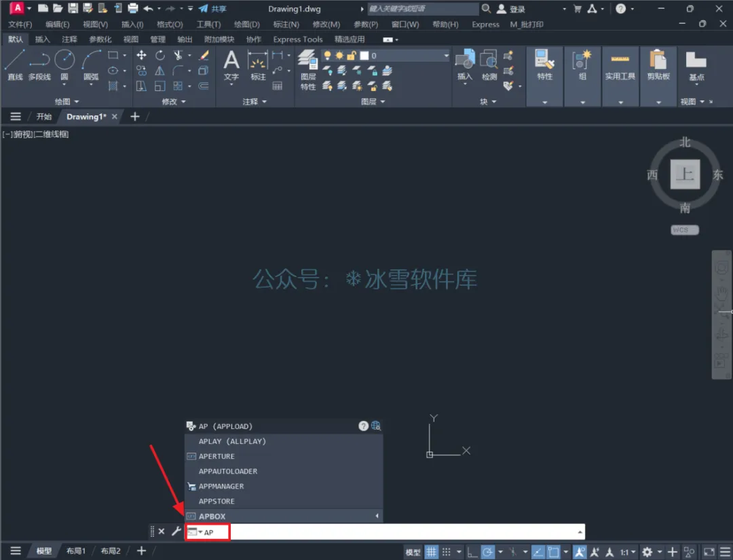The width and height of the screenshot is (733, 560).
Task: Click the Move tool icon
Action: (x=141, y=55)
